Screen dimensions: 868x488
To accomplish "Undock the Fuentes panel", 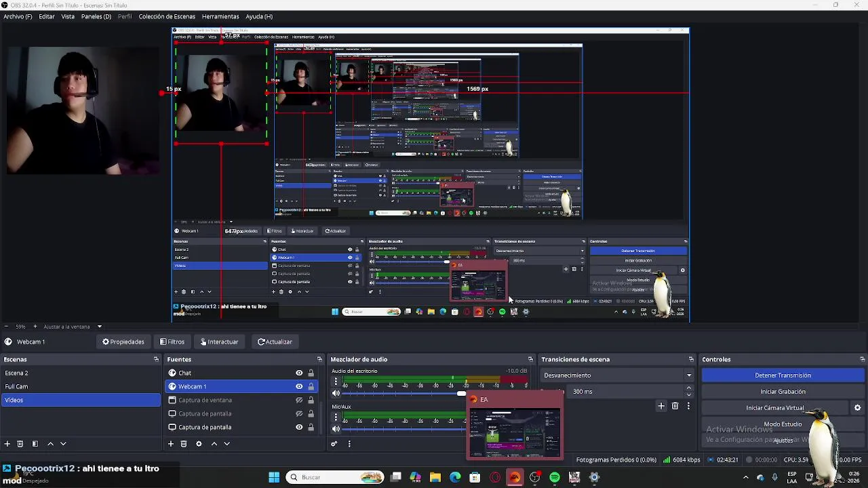I will tap(319, 359).
